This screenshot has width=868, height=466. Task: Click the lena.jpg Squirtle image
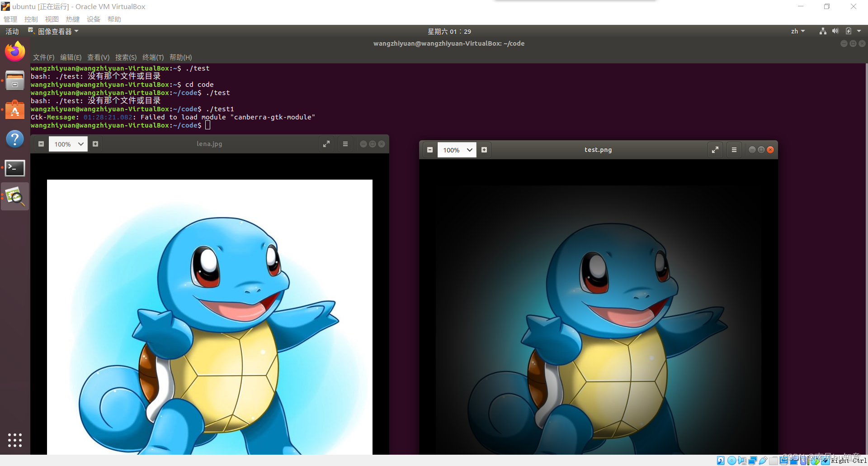(210, 317)
